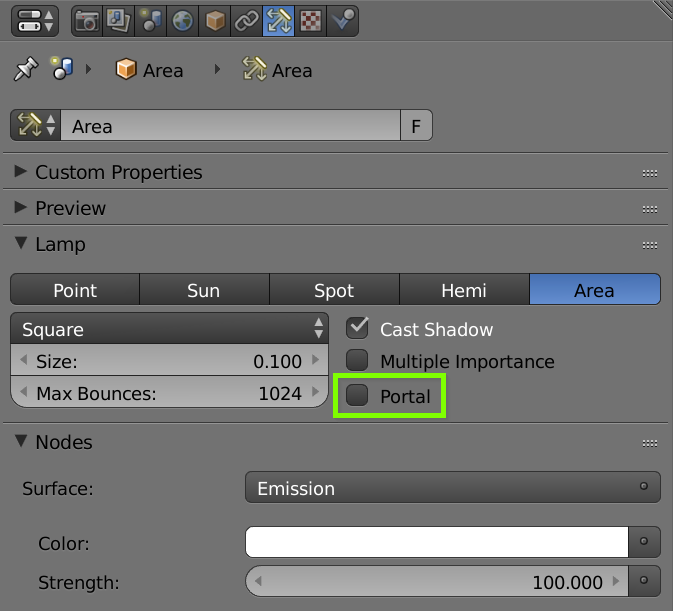Open the Render Layers properties tab

(119, 21)
